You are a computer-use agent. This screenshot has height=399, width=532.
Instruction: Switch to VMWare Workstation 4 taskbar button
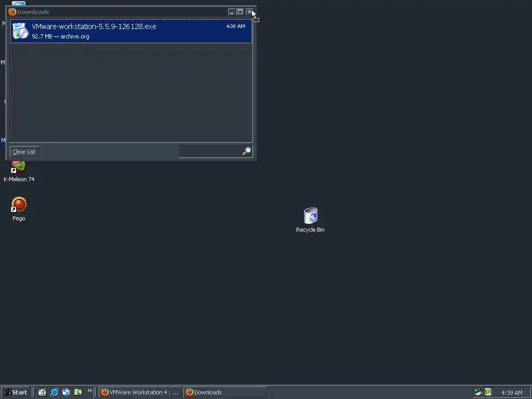[x=140, y=392]
